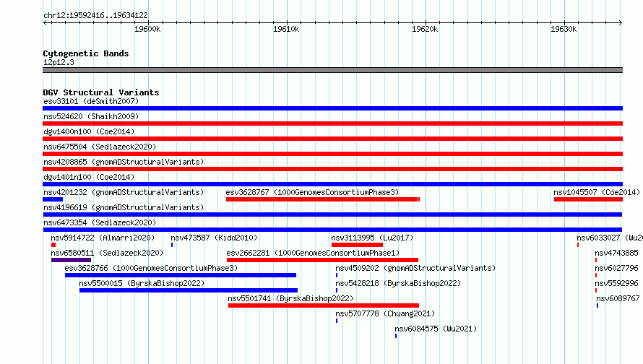Click the 19620k ruler position
Screen dimensions: 643x364
click(425, 29)
